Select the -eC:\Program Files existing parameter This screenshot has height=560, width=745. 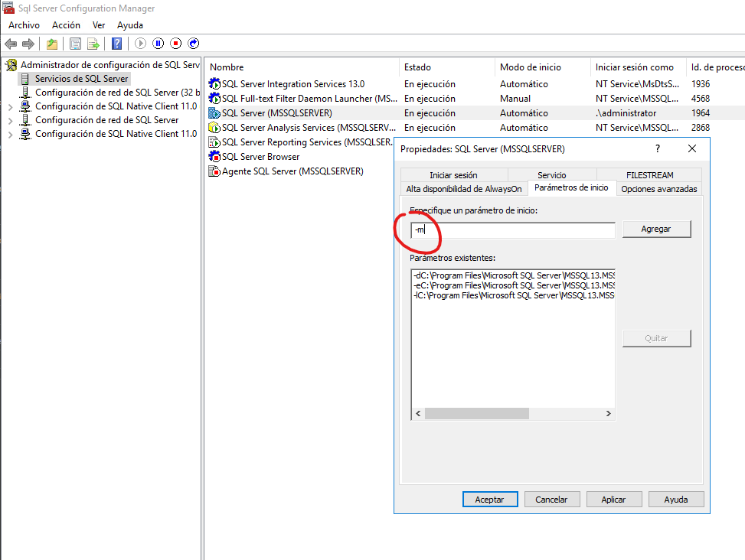tap(514, 285)
